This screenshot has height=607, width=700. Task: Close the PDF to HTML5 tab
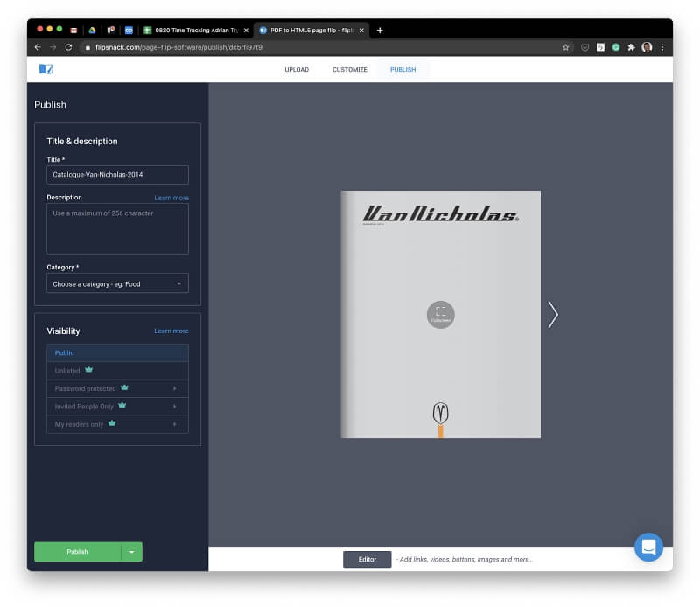point(361,31)
